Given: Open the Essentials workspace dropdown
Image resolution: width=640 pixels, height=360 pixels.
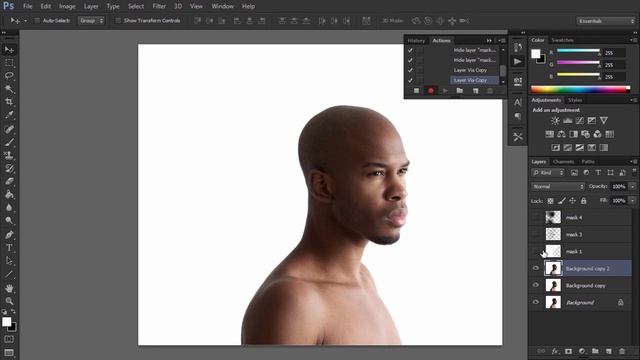Looking at the screenshot, I should [x=606, y=21].
